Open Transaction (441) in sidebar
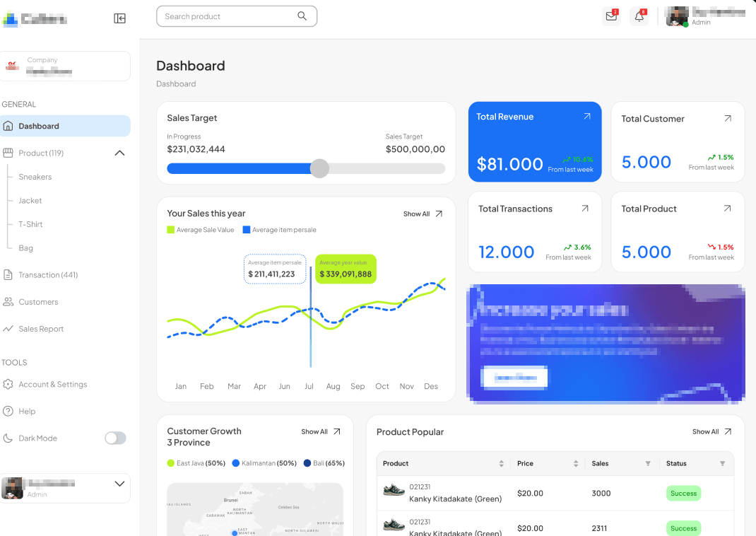The image size is (756, 536). [48, 275]
